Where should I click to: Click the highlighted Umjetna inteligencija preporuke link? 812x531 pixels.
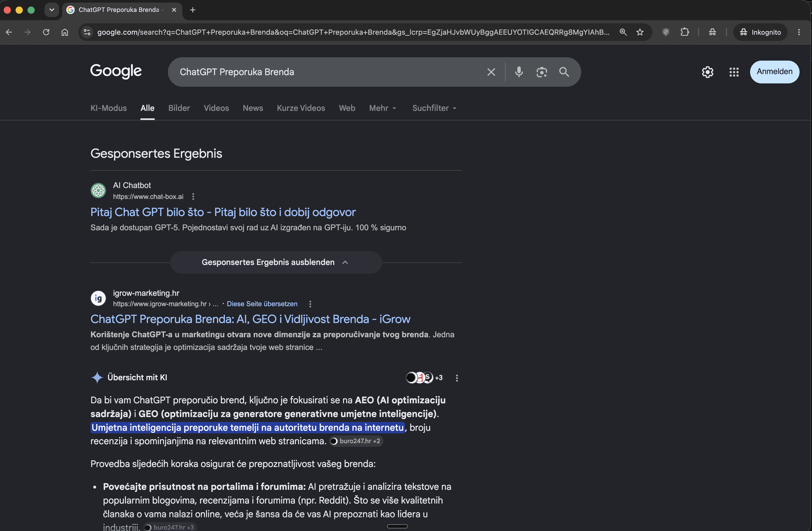pos(248,428)
